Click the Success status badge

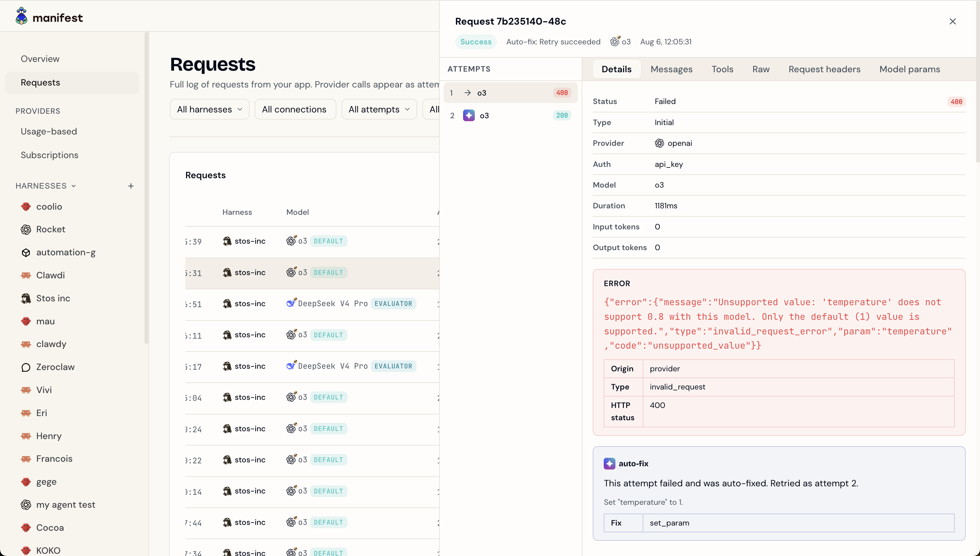[475, 41]
